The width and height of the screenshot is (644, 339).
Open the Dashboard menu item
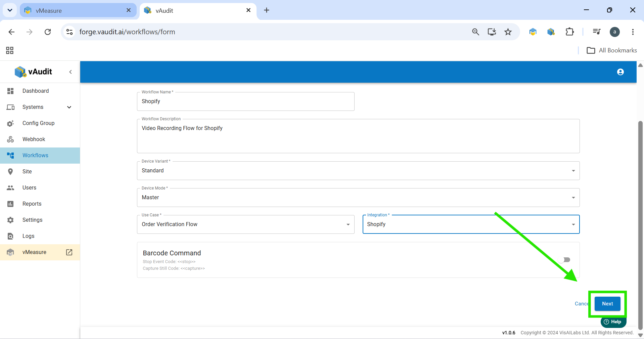click(x=40, y=91)
